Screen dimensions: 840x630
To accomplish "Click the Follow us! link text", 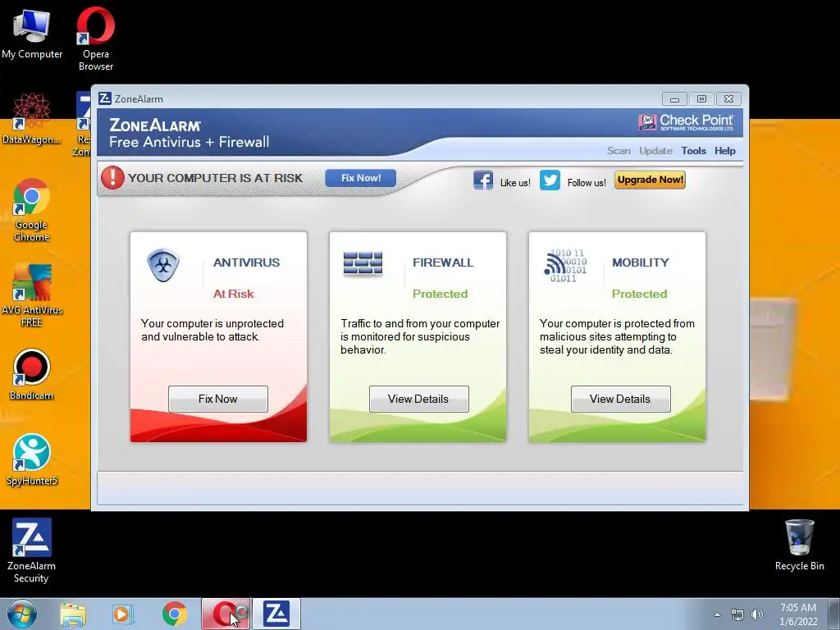I will pos(587,183).
